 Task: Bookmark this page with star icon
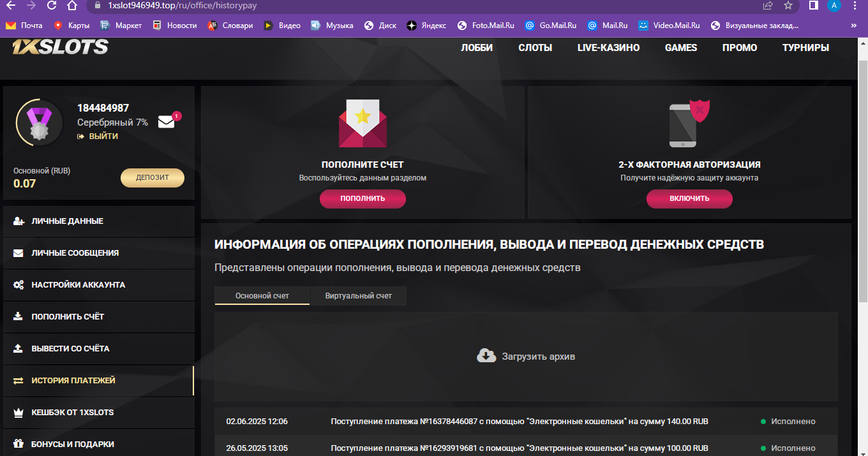[788, 5]
